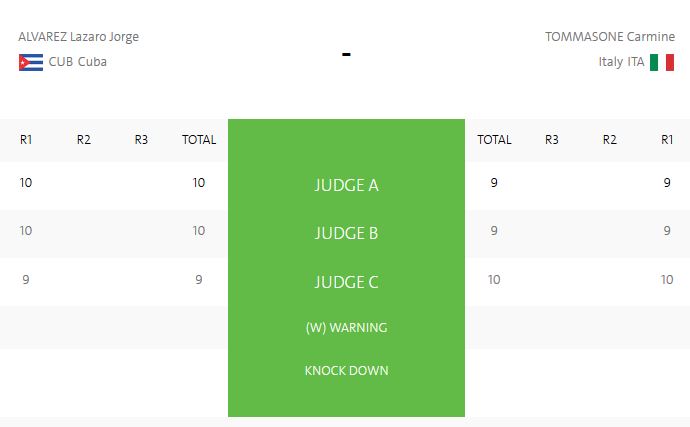690x427 pixels.
Task: Click the Cuba flag icon
Action: (x=29, y=62)
